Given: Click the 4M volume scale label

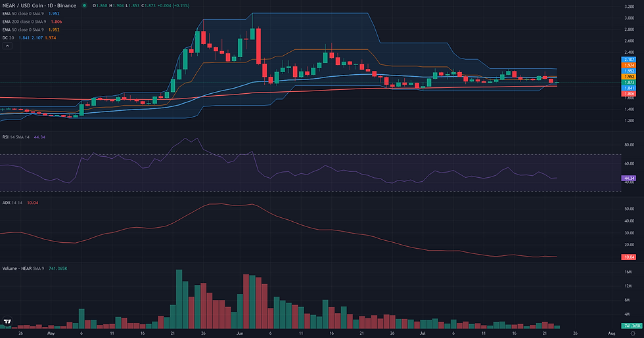Looking at the screenshot, I should point(627,314).
